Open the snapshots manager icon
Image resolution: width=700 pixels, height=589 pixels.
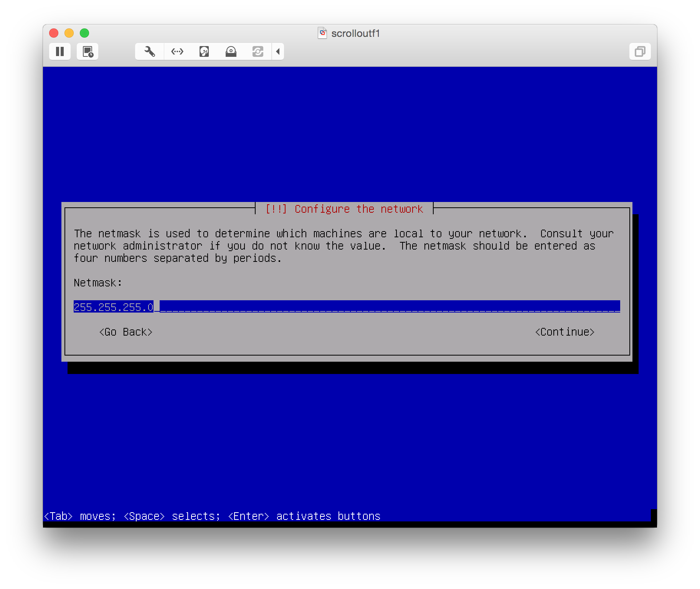click(87, 51)
